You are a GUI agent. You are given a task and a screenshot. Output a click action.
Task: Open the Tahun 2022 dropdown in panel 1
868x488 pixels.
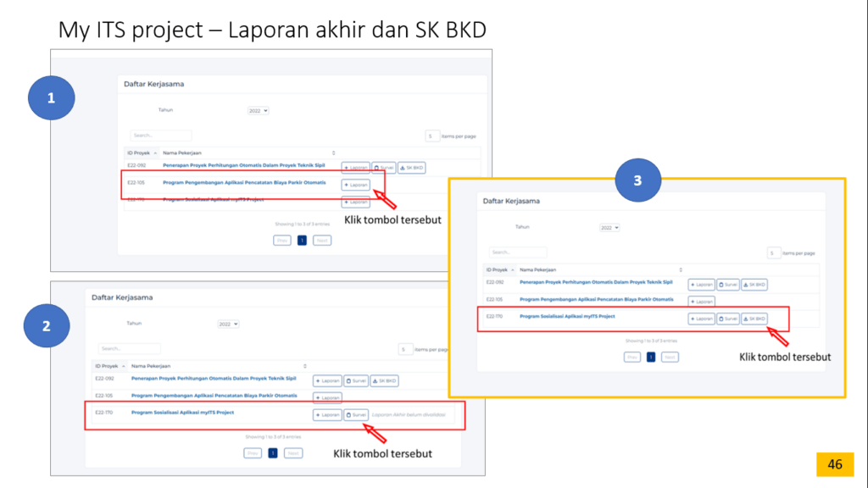coord(258,111)
